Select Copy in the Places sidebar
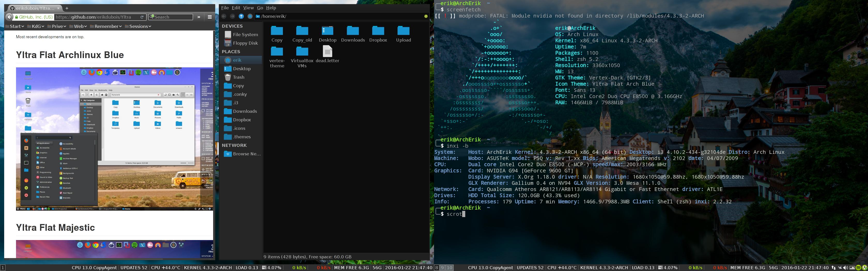The height and width of the screenshot is (271, 868). 241,85
